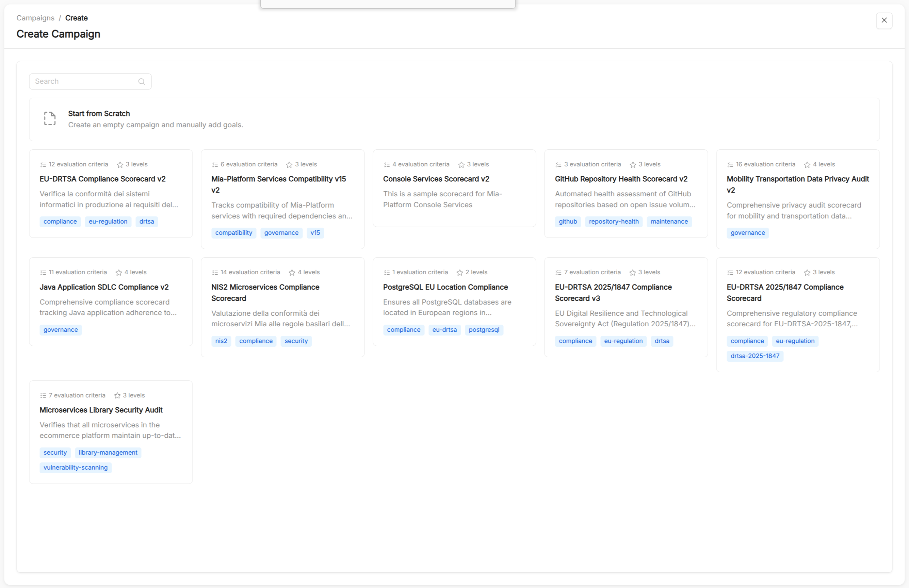Click '2 levels' text on PostgreSQL card
The width and height of the screenshot is (909, 588).
[476, 273]
